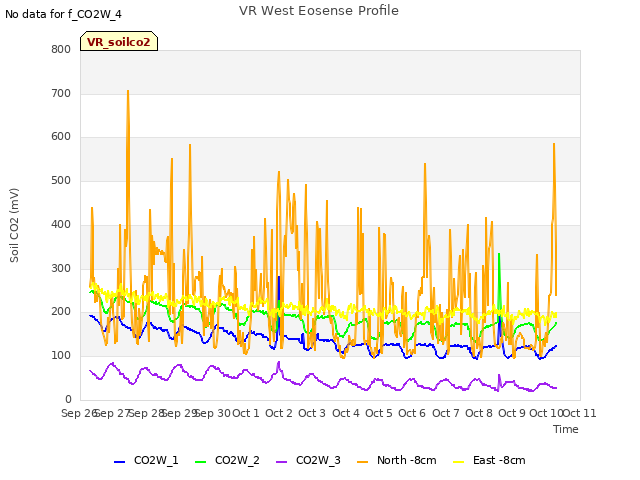The height and width of the screenshot is (480, 640).
Task: Click the Soil CO2 (mV) axis label
Action: point(14,225)
